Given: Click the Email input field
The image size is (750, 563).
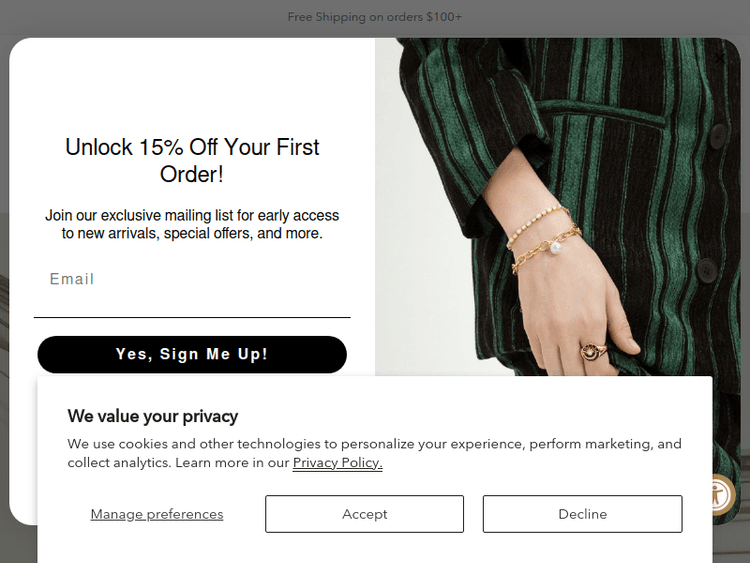Looking at the screenshot, I should 192,280.
